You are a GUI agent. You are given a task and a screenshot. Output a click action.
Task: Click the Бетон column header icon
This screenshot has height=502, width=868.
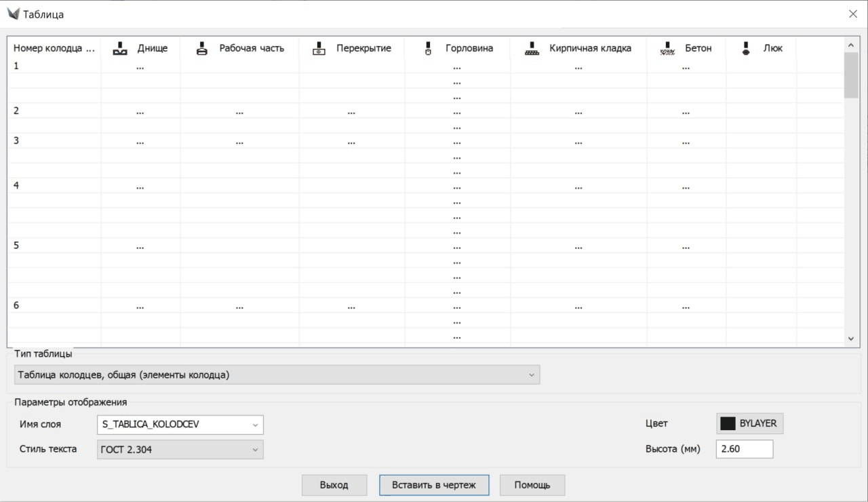click(668, 49)
